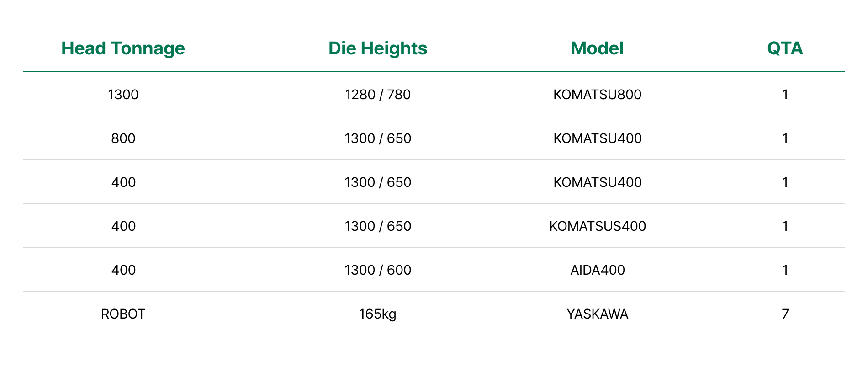Click head tonnage in the AIDA400 row
Screen dimensions: 868x372
click(123, 270)
